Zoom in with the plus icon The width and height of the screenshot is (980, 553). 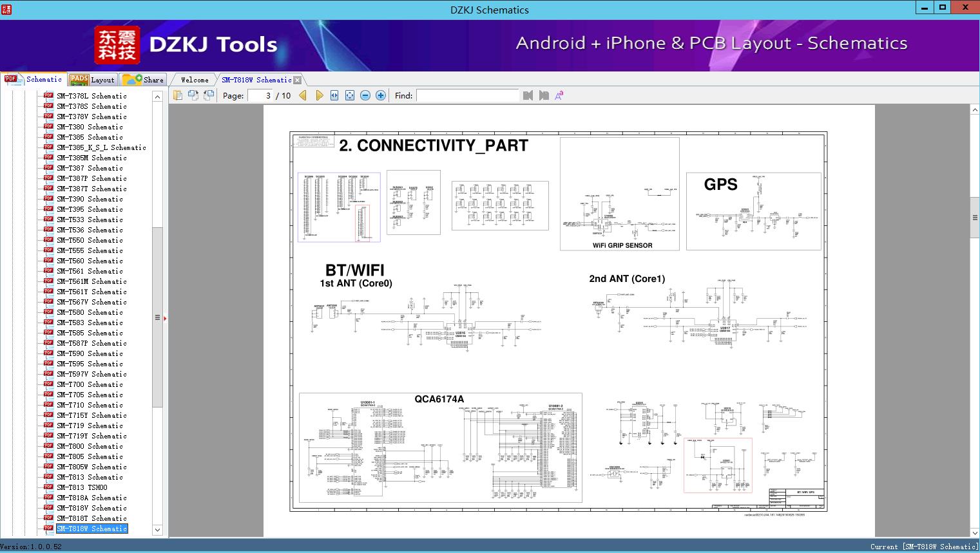click(381, 95)
